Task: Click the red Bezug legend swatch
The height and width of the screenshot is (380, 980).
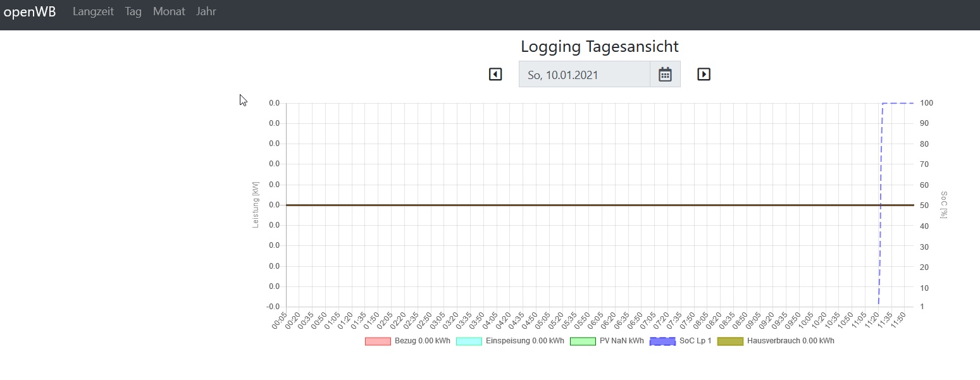Action: 378,341
